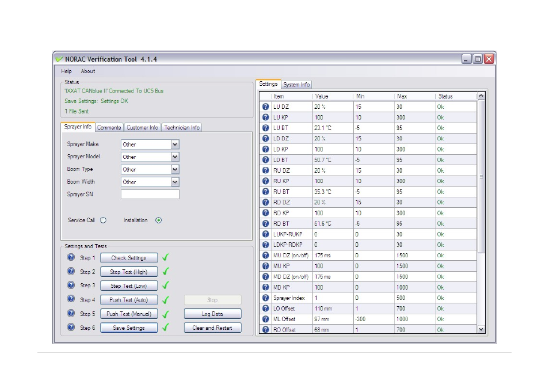Switch to the Customer Info tab
The width and height of the screenshot is (549, 392).
click(x=142, y=128)
